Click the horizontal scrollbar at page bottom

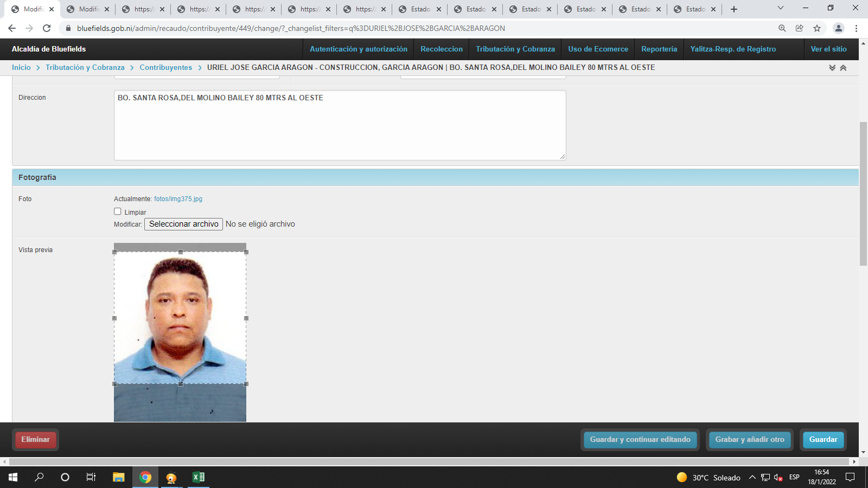[429, 461]
